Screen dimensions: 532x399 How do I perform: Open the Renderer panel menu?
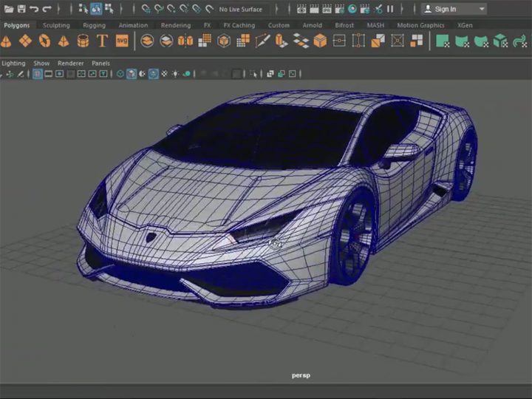pyautogui.click(x=70, y=64)
